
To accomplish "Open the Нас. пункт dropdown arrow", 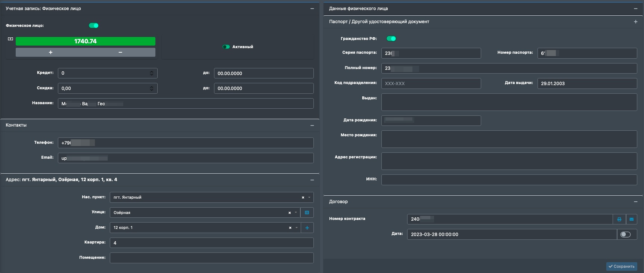I will [309, 198].
